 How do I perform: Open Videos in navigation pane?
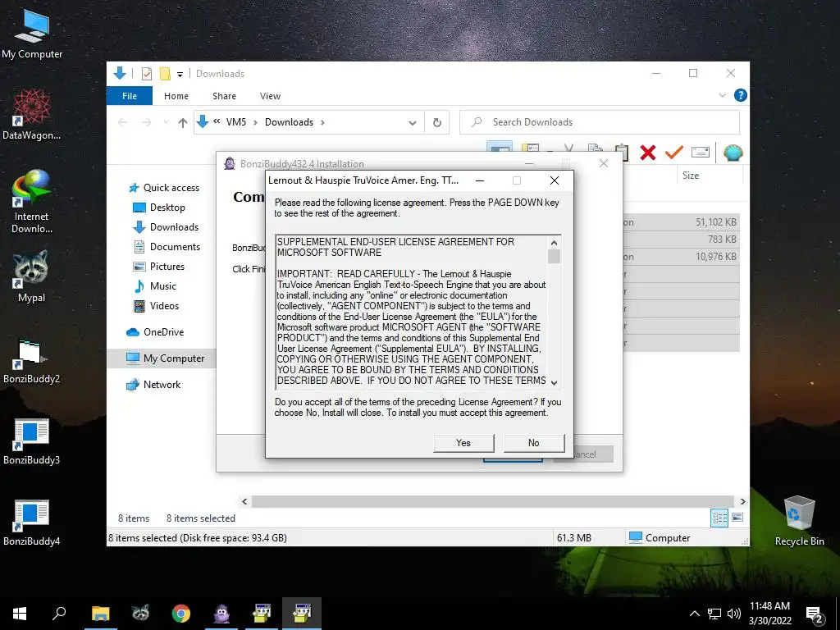156,306
